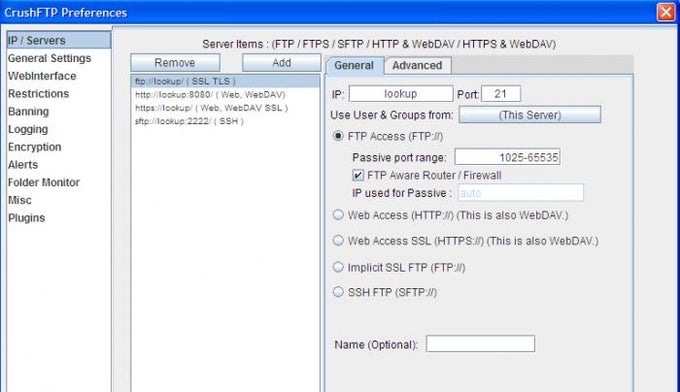The width and height of the screenshot is (680, 392).
Task: Click the Remove server button
Action: [x=175, y=63]
